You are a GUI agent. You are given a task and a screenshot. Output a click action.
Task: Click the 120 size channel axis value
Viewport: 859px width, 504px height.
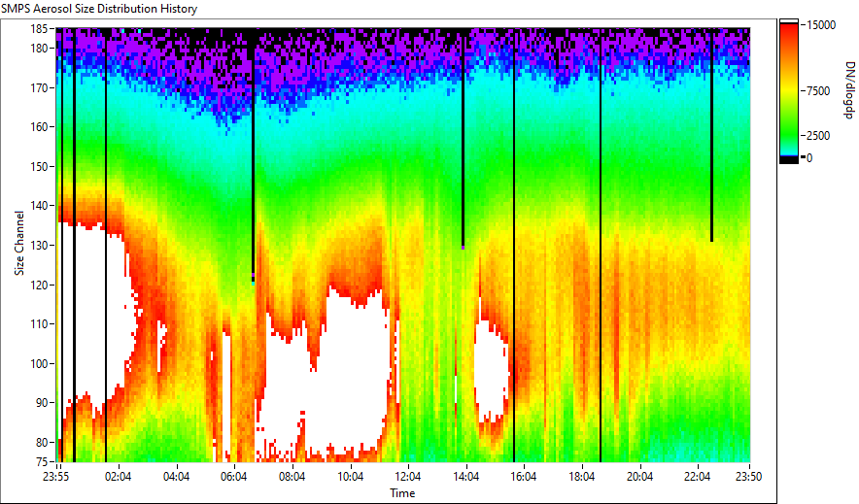(x=38, y=285)
